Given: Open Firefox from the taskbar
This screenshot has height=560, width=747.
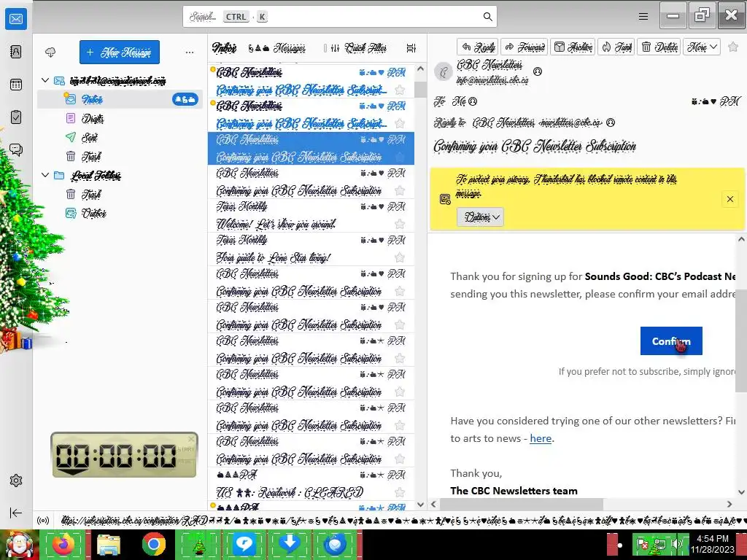Looking at the screenshot, I should click(x=63, y=544).
